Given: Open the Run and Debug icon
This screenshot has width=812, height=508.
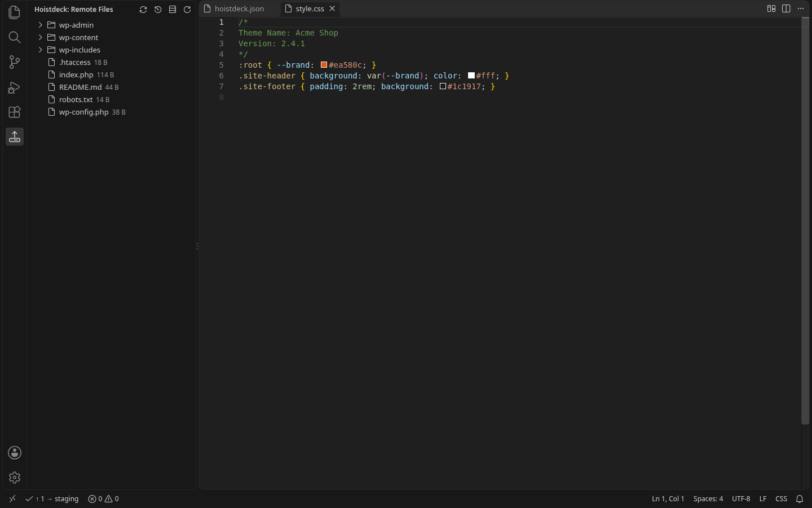Looking at the screenshot, I should (x=15, y=87).
